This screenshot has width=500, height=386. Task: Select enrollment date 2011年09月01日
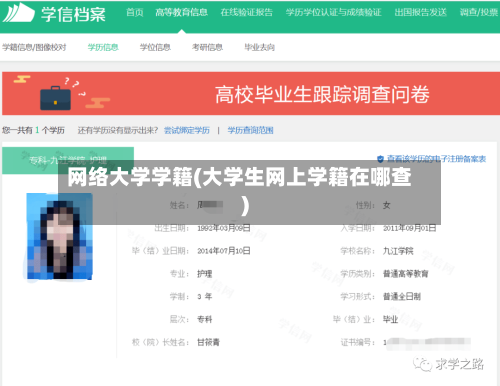pyautogui.click(x=409, y=228)
